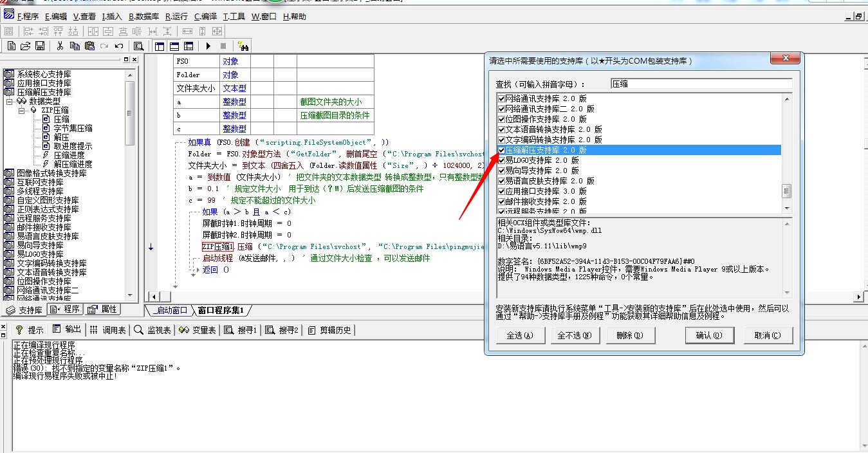This screenshot has width=868, height=453.
Task: Toggle 文本语音转换支持库 checkbox
Action: tap(502, 129)
